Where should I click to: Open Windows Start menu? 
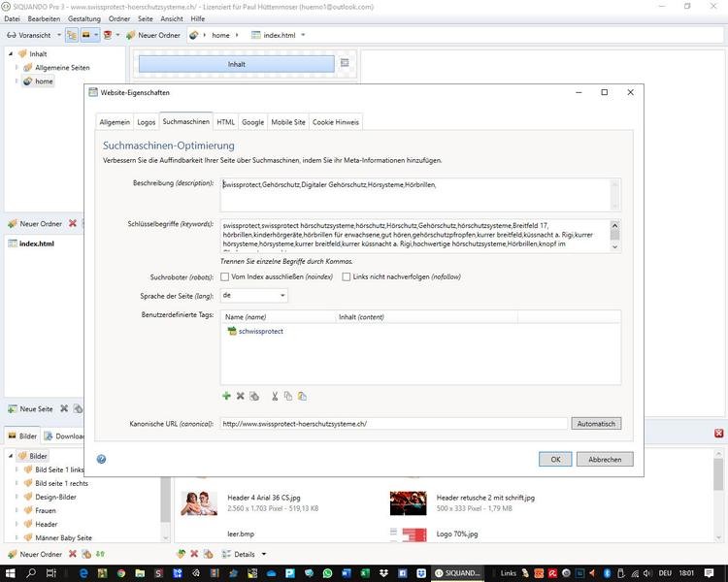10,572
